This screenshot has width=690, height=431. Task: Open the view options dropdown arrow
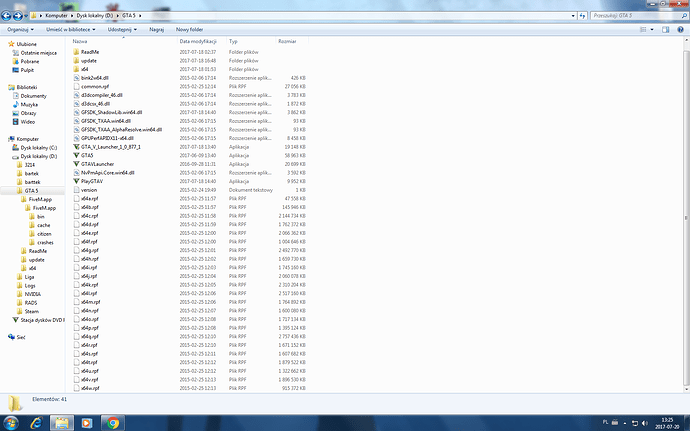652,29
